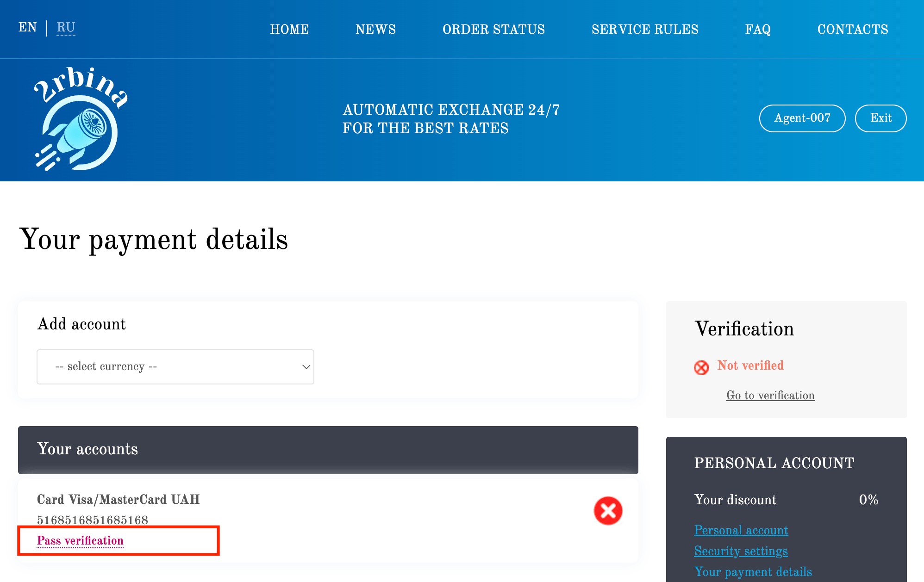
Task: Delete the Visa/MasterCard UAH account
Action: click(x=608, y=511)
